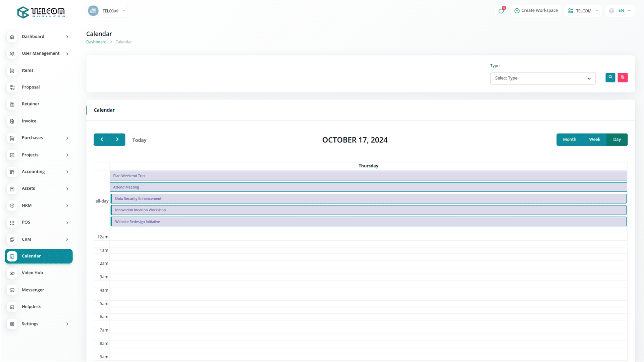Click the Today button
The height and width of the screenshot is (362, 644).
pyautogui.click(x=139, y=140)
